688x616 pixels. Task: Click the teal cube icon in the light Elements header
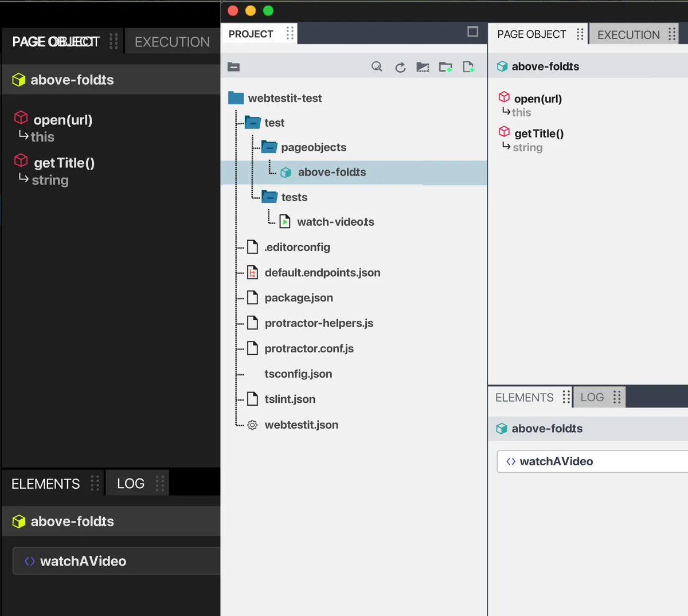click(x=502, y=429)
